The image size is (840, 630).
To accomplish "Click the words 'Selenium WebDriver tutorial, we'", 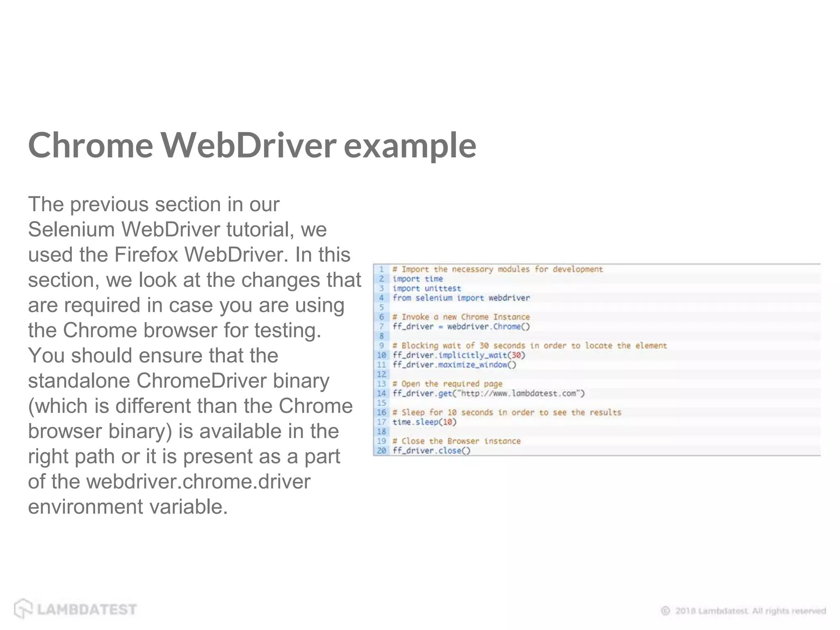I will tap(177, 229).
